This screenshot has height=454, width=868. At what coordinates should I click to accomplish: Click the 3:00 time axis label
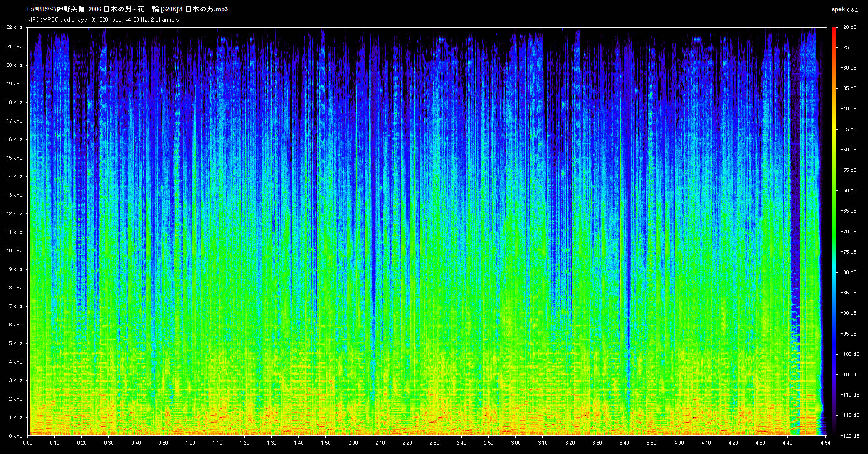[516, 443]
